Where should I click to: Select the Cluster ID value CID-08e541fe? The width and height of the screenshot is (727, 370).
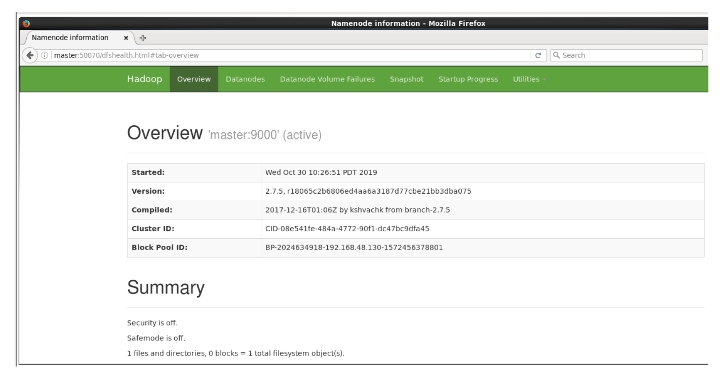(x=347, y=229)
